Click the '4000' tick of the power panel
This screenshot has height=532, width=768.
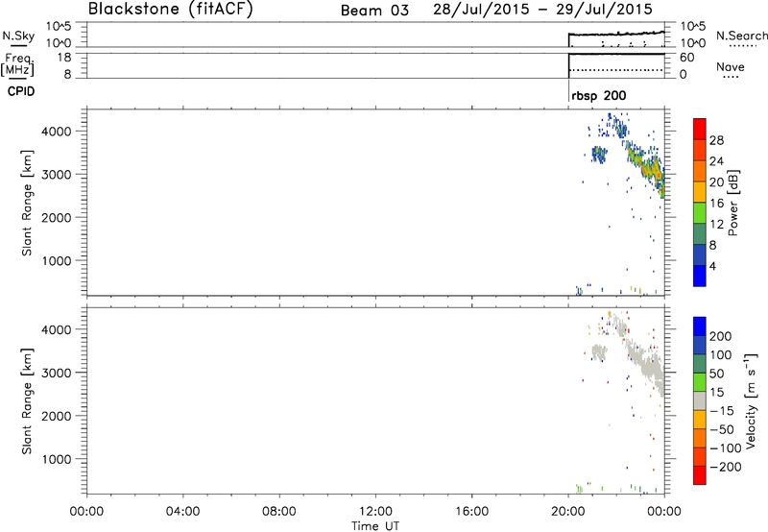coord(57,132)
